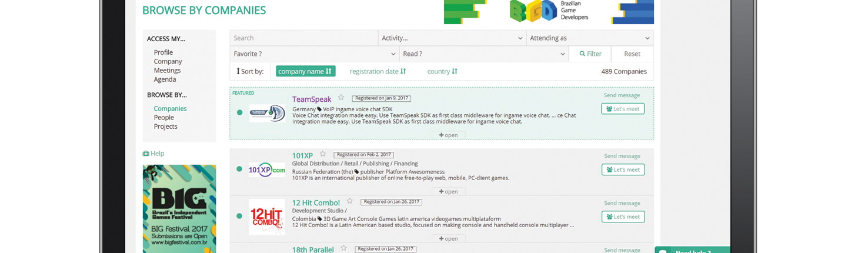Star the 18th Parallel company
The height and width of the screenshot is (253, 868).
[344, 248]
